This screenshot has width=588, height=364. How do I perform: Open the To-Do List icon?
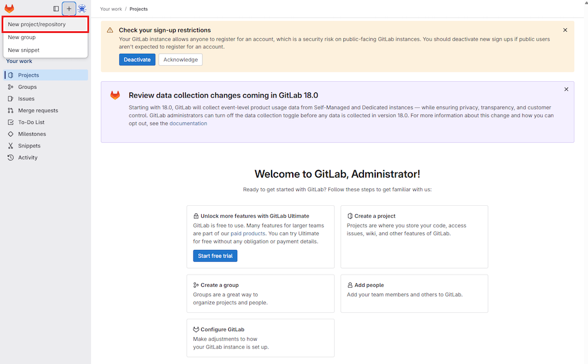pos(11,122)
